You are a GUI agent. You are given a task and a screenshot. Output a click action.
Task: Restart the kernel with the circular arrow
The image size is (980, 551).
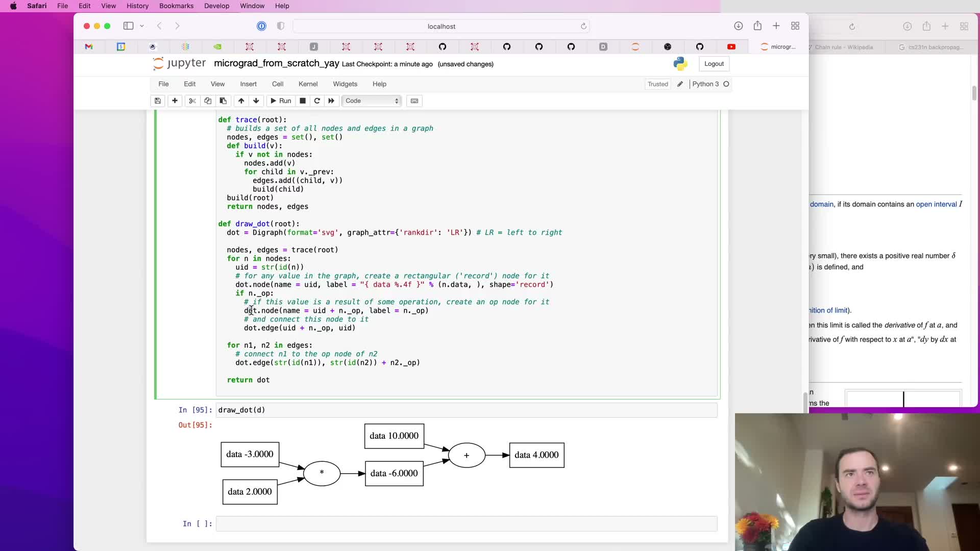[x=317, y=101]
